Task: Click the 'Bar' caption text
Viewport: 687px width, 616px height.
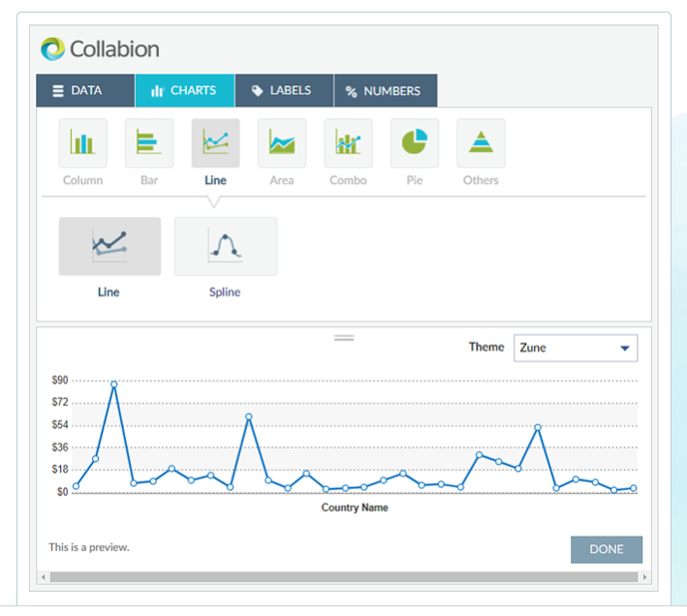Action: (x=149, y=180)
